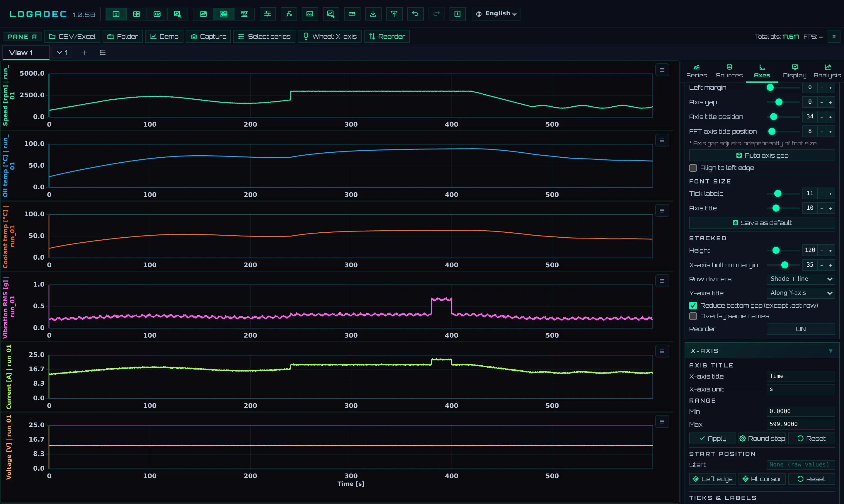The image size is (844, 504).
Task: Open the pane menu next to FPS
Action: point(833,36)
